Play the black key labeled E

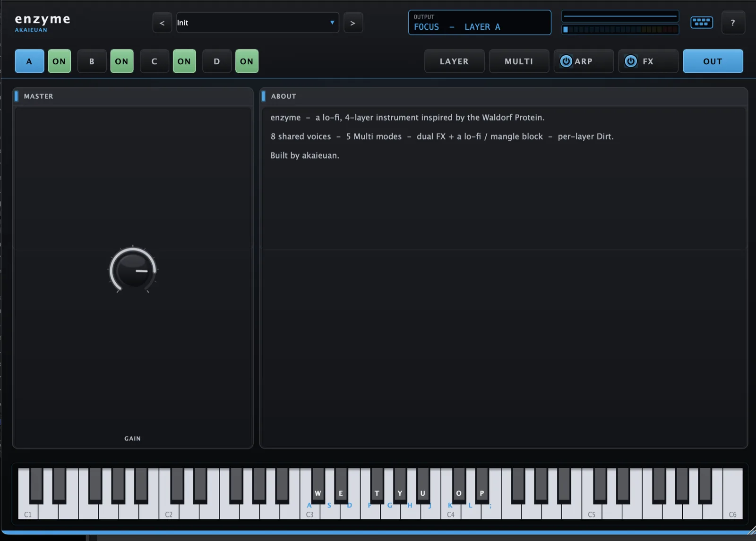coord(341,486)
